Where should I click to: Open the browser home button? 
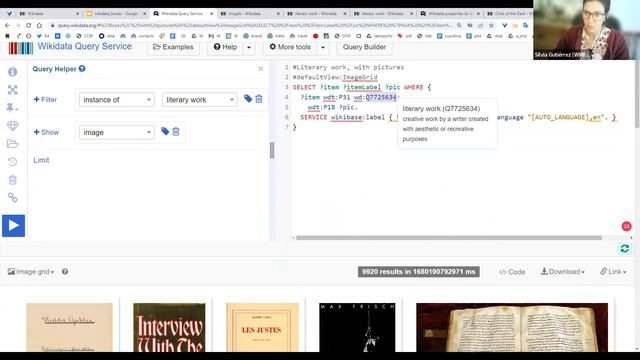39,25
